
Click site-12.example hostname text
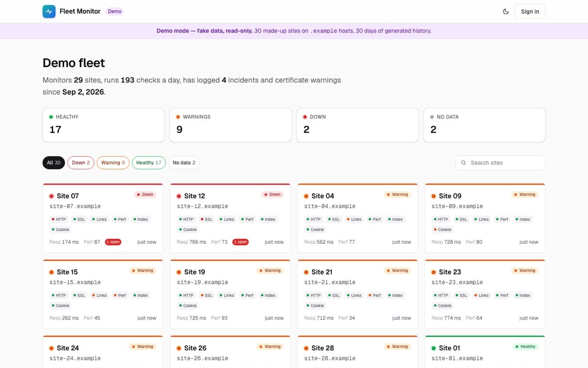202,206
